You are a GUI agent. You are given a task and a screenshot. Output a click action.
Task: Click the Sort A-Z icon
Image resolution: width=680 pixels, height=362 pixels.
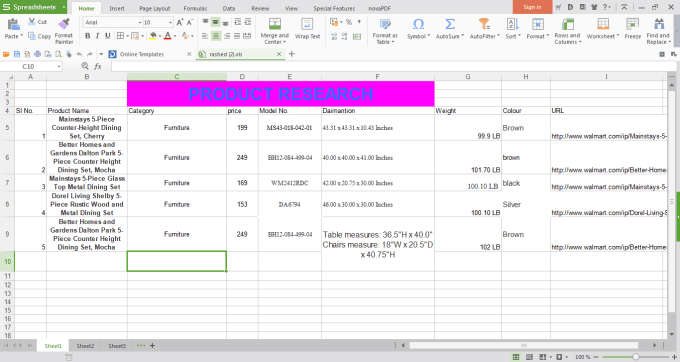512,24
